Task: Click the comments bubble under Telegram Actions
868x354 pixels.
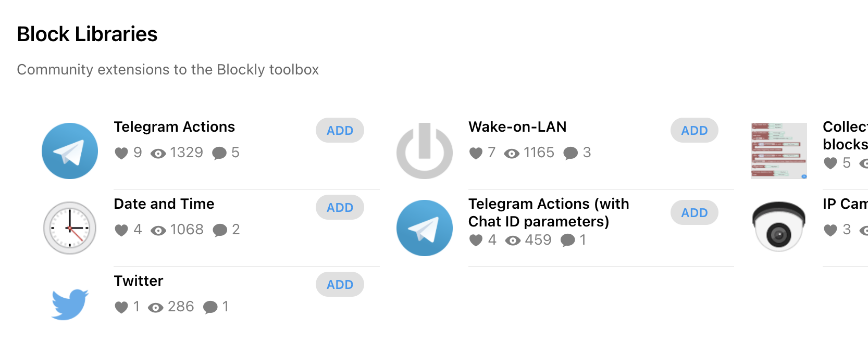Action: (x=219, y=153)
